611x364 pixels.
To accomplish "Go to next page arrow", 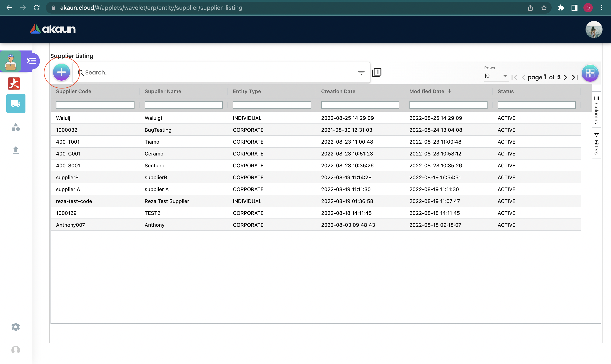I will click(x=566, y=77).
